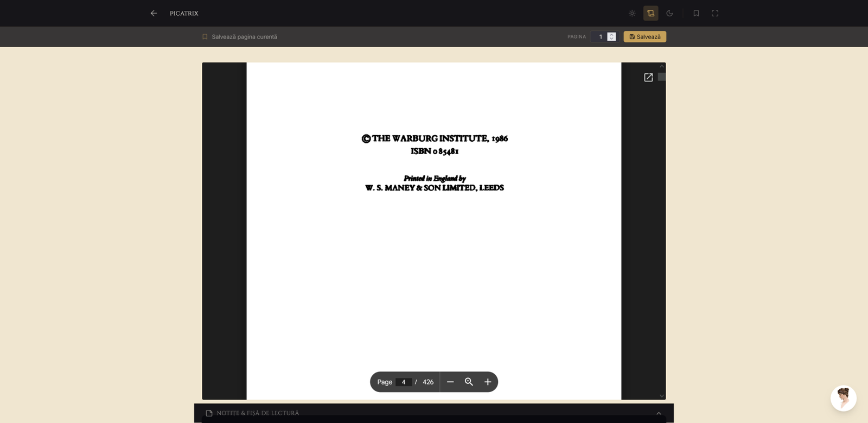Click the PDF viewer scrollbar thumb

coord(662,77)
